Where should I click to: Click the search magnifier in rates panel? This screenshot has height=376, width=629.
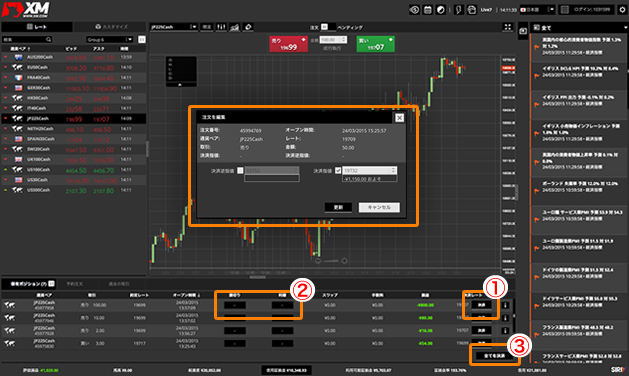pyautogui.click(x=49, y=39)
